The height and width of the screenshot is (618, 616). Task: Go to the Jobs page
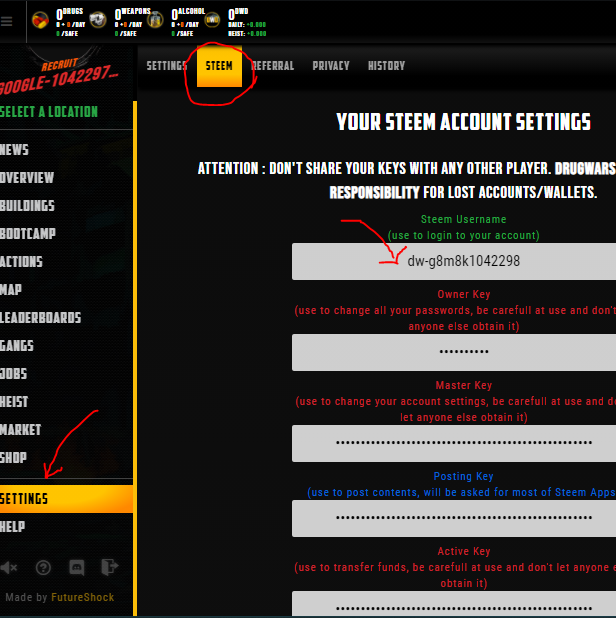click(x=13, y=374)
